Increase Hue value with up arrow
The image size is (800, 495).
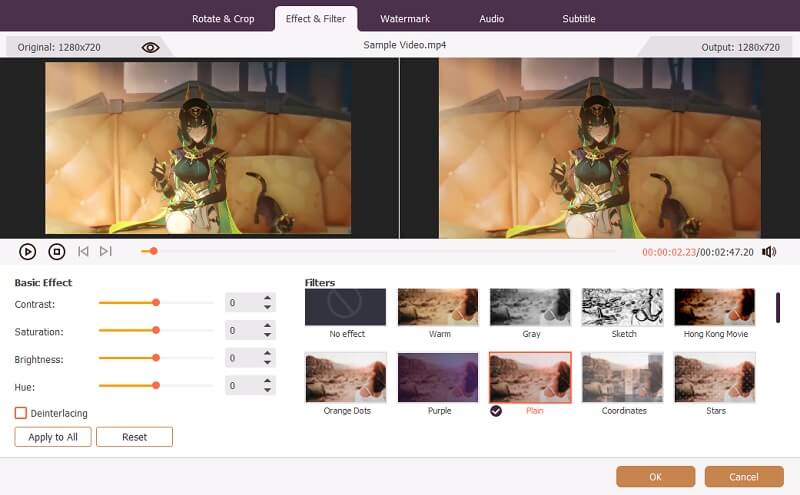267,380
